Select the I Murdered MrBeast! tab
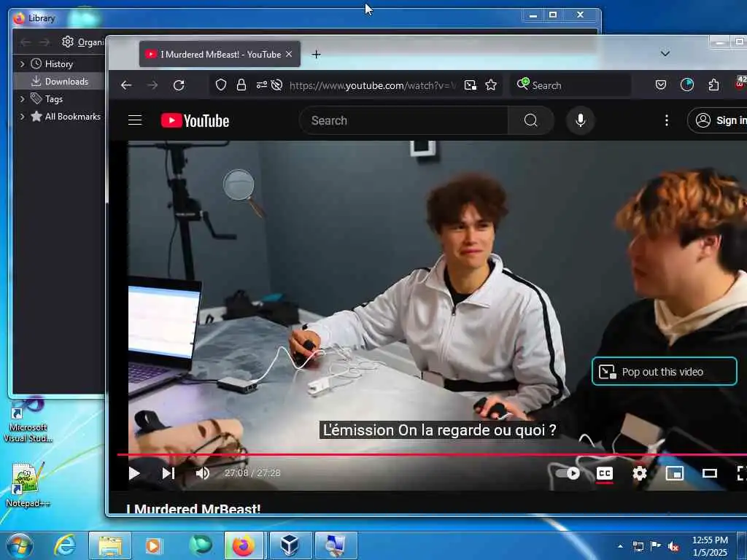The width and height of the screenshot is (747, 560). [220, 54]
